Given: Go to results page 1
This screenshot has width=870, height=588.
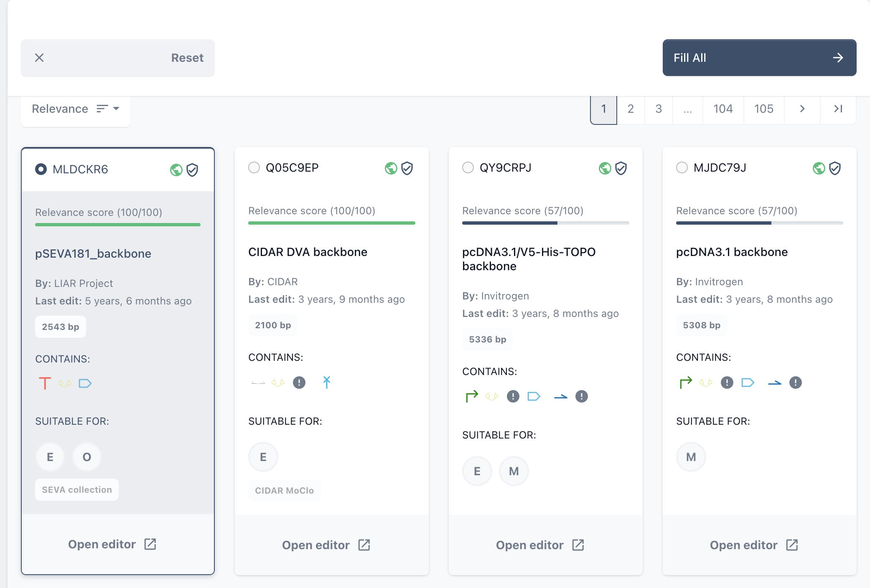Looking at the screenshot, I should coord(603,109).
